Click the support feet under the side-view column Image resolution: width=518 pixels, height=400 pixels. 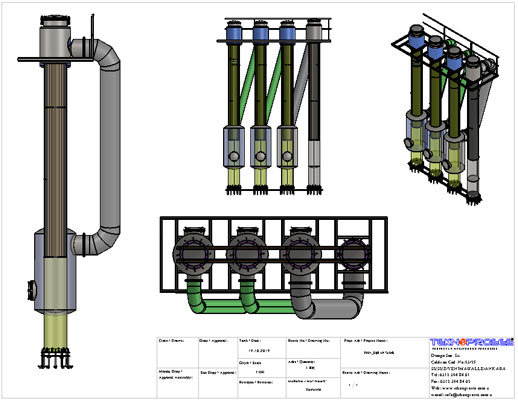[55, 358]
